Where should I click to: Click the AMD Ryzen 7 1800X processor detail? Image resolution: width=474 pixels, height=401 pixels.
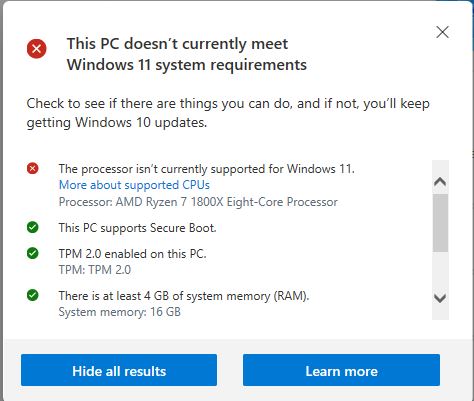(198, 202)
